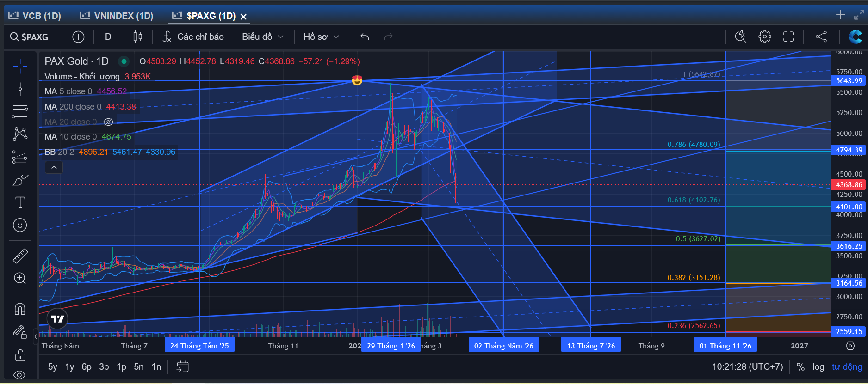Open the go to date calendar
The image size is (868, 384).
coord(183,367)
